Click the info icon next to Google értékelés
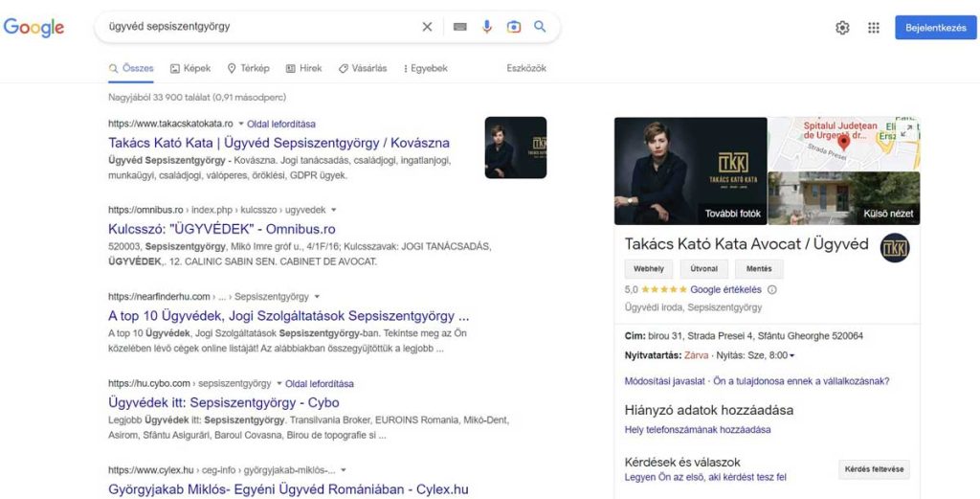 coord(772,289)
